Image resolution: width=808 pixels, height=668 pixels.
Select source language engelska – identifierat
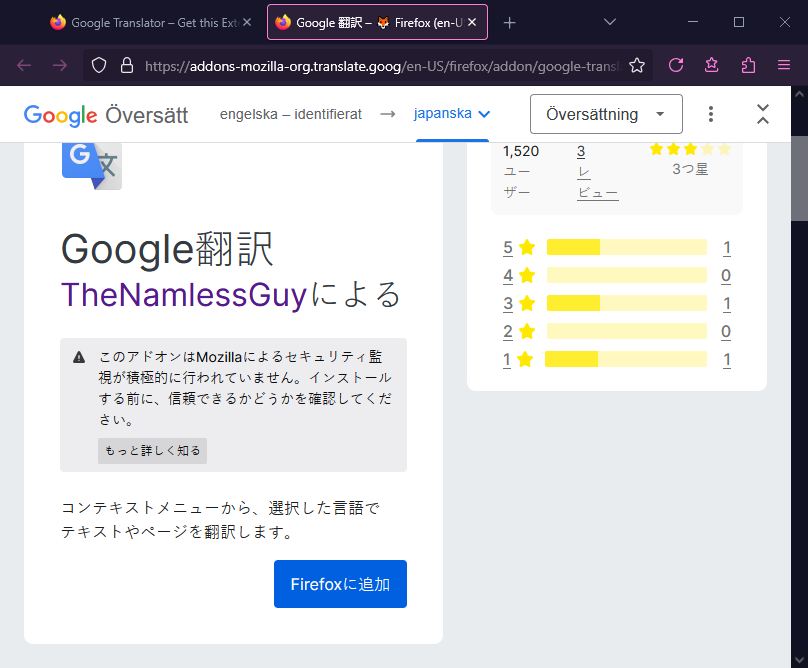291,114
